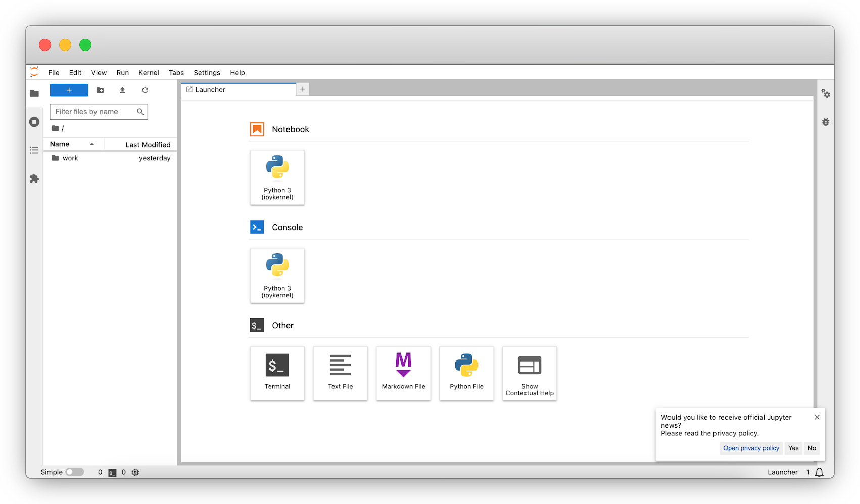Select the Launcher tab
Image resolution: width=860 pixels, height=504 pixels.
(x=210, y=90)
